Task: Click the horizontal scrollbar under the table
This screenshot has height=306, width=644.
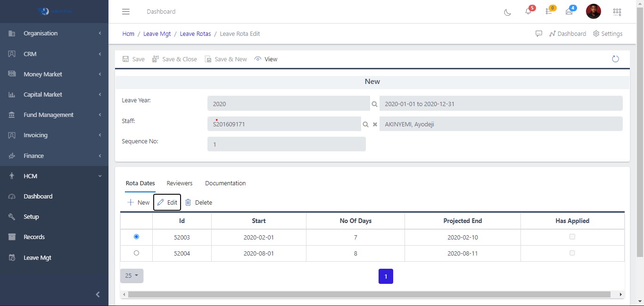Action: [369, 294]
